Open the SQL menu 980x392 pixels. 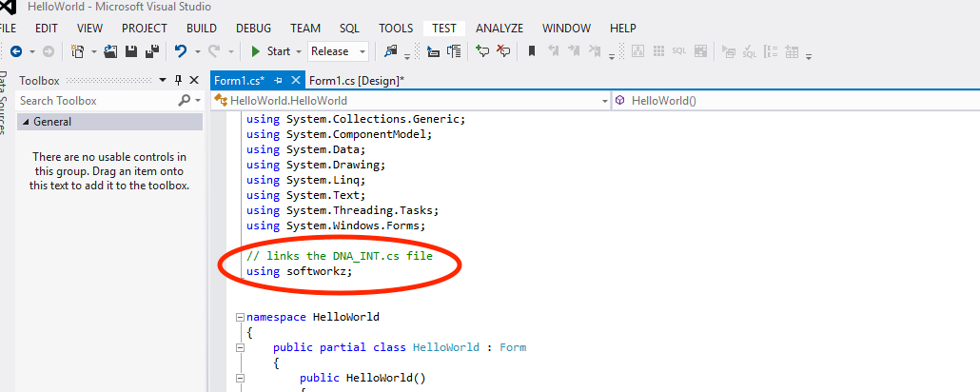tap(349, 29)
